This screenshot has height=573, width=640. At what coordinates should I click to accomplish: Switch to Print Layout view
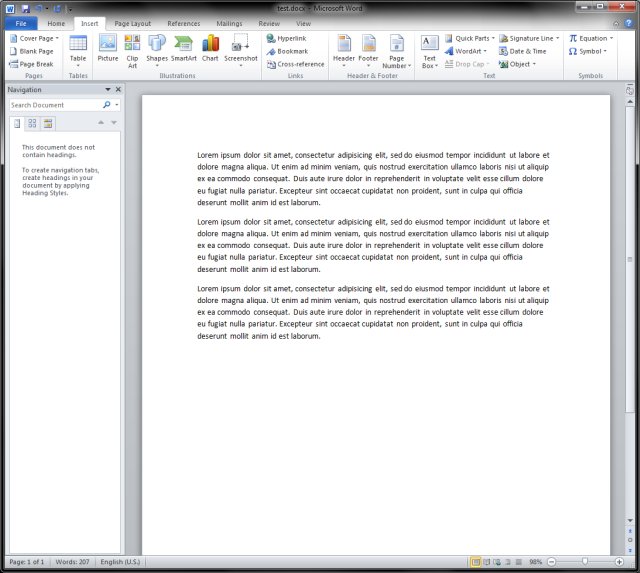[476, 562]
